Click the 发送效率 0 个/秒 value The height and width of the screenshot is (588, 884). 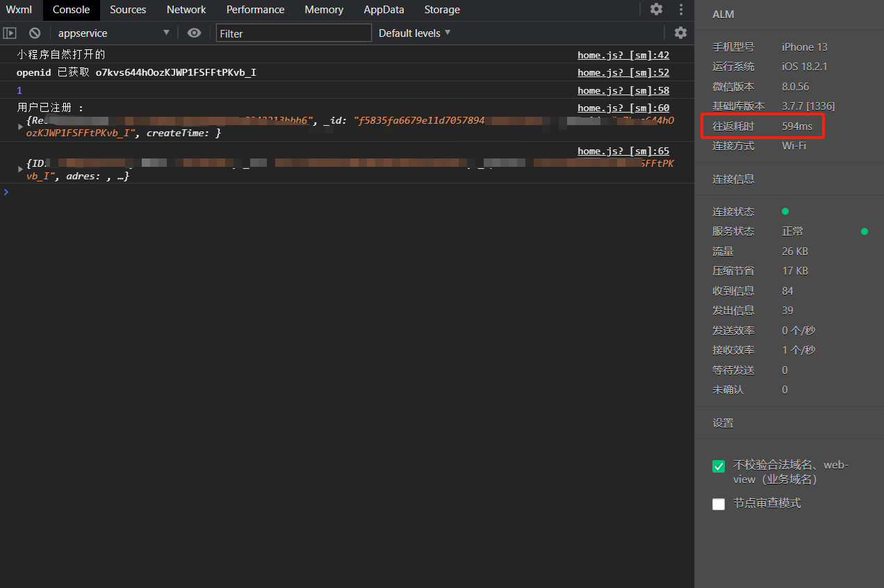799,330
